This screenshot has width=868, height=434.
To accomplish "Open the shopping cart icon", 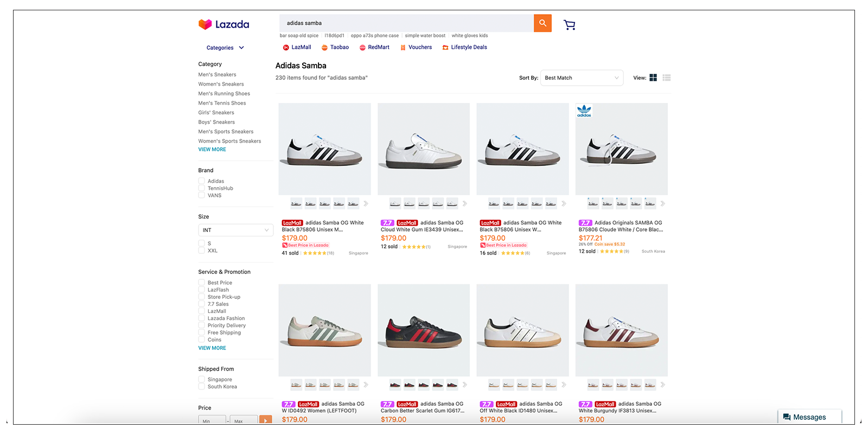I will (x=569, y=25).
